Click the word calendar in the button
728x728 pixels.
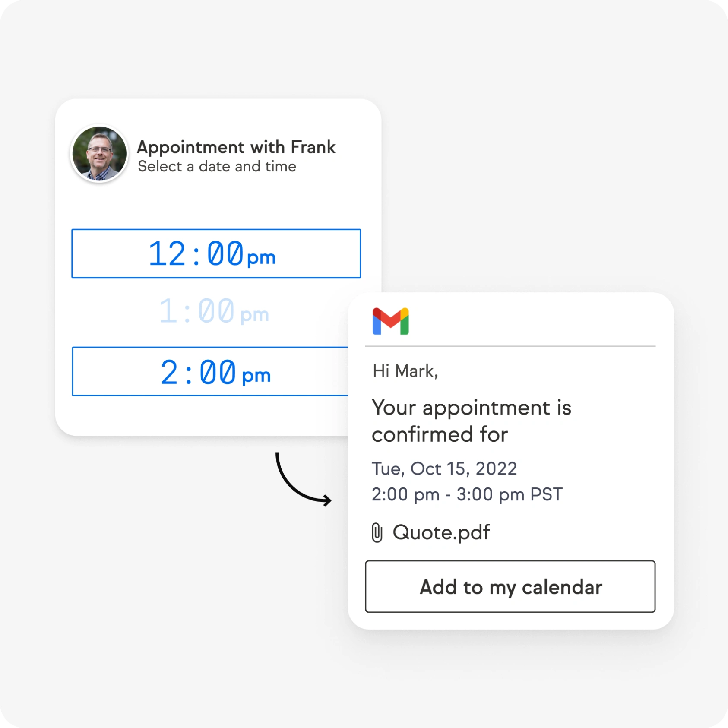click(562, 587)
